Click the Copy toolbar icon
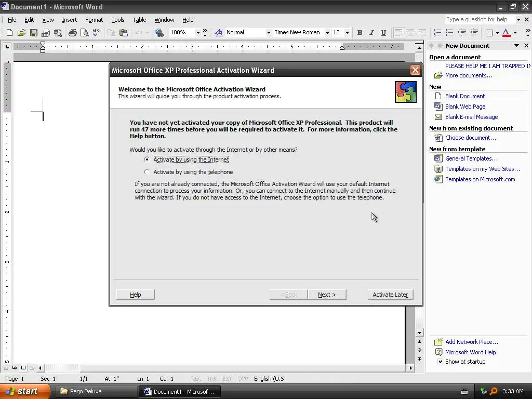This screenshot has height=399, width=532. (111, 33)
